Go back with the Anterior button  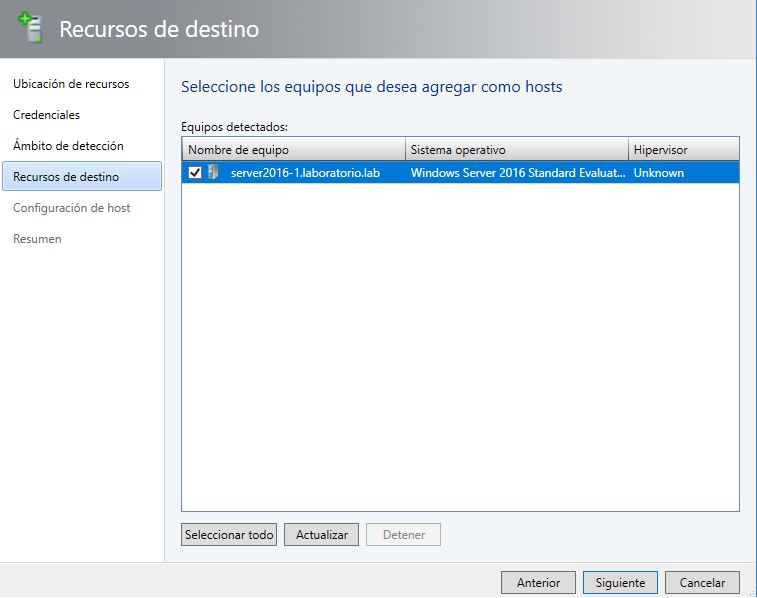[538, 582]
